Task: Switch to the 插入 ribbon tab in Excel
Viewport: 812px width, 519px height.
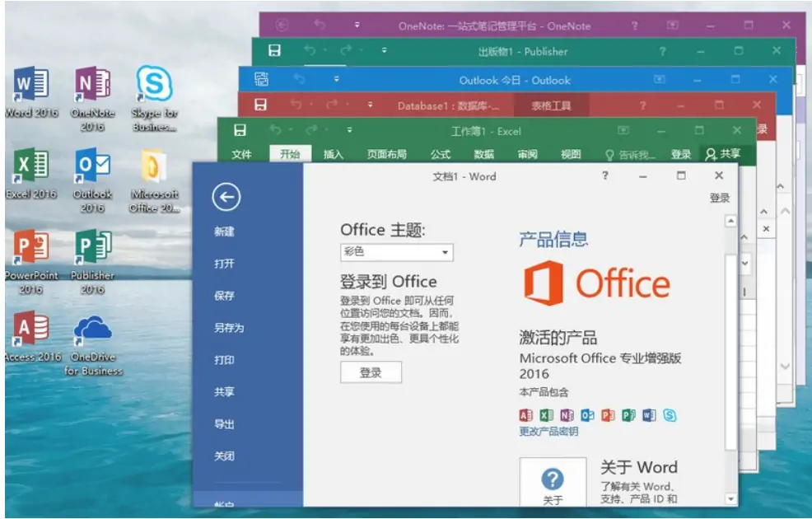Action: [x=334, y=154]
